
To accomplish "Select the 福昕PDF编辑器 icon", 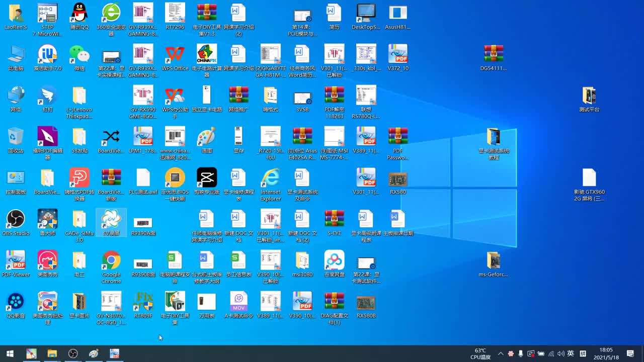I will pos(47,143).
